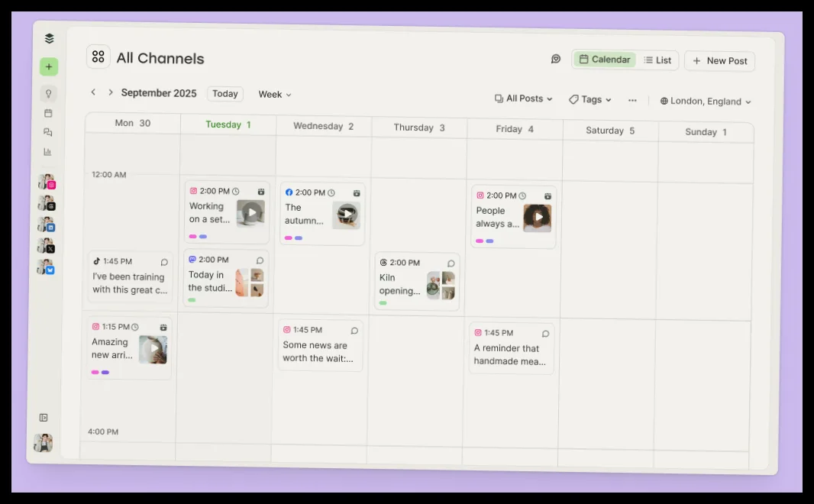
Task: Click the 'Tuesday 1' day column header
Action: pyautogui.click(x=228, y=124)
